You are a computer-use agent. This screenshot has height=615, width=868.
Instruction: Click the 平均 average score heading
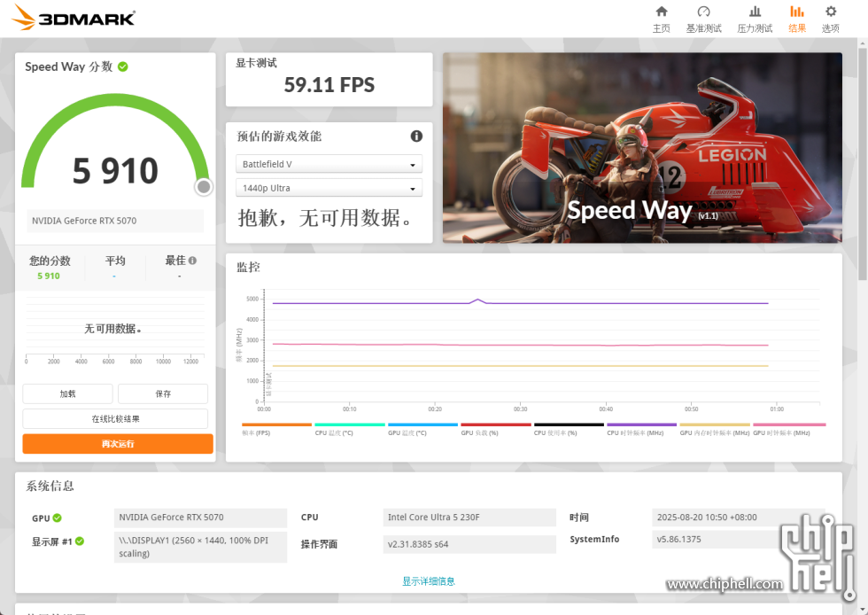[x=115, y=261]
